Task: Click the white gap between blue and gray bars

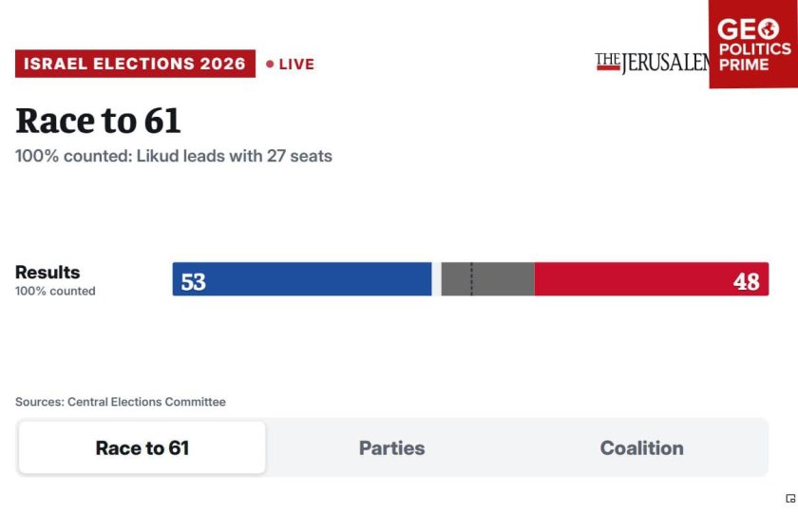Action: (x=436, y=279)
